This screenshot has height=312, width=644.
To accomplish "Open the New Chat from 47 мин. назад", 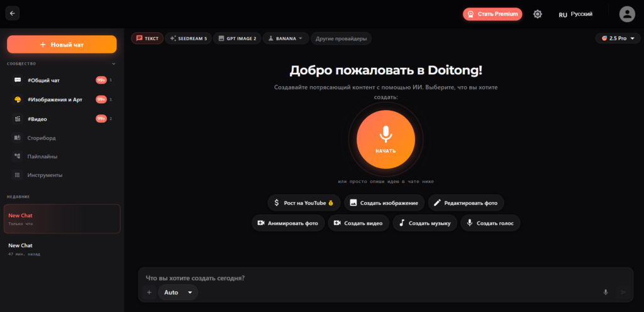I will 62,249.
